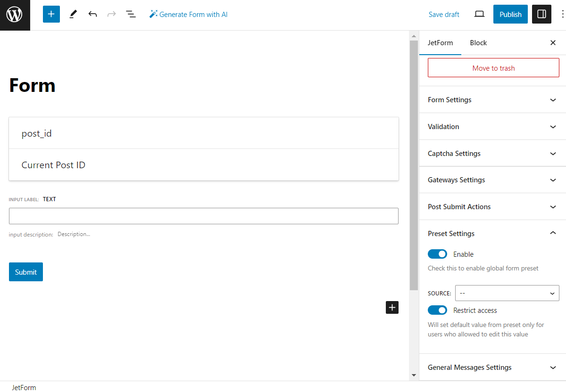Toggle the Settings sidebar panel icon
This screenshot has height=392, width=566.
tap(541, 14)
